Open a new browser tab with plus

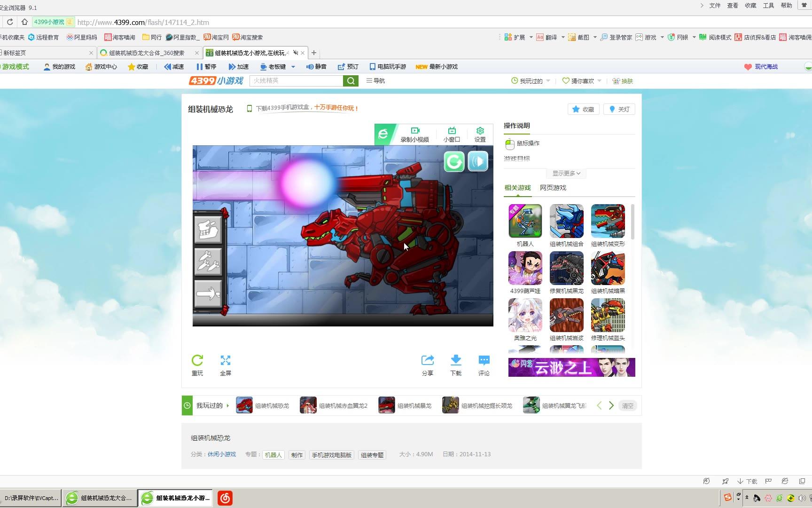[x=314, y=53]
